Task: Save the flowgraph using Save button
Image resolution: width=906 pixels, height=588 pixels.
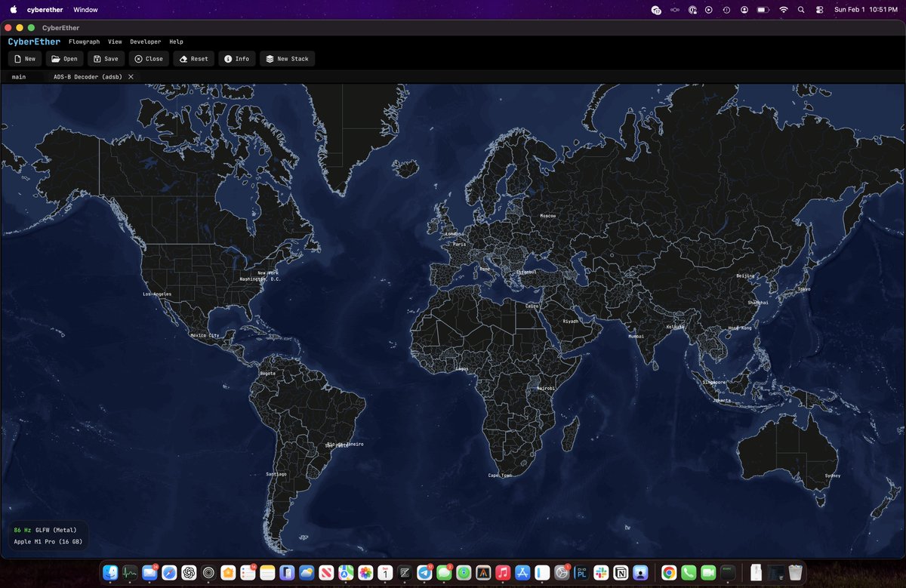Action: 106,58
